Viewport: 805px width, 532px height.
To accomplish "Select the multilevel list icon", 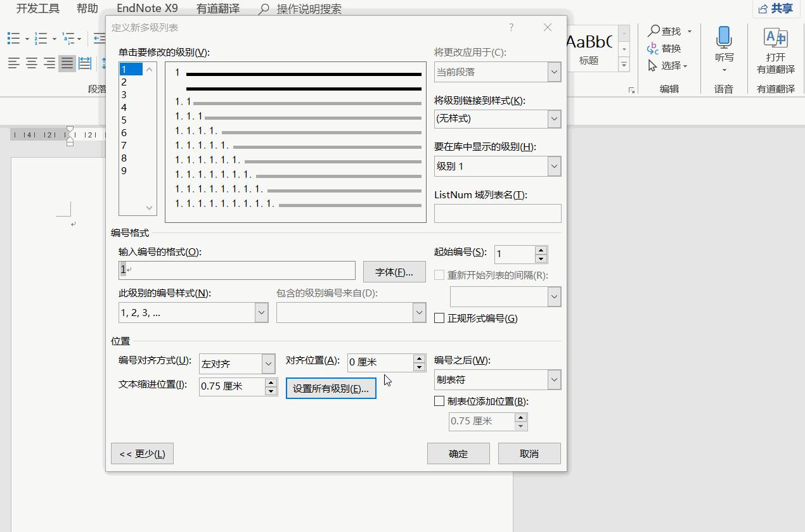I will pos(68,38).
